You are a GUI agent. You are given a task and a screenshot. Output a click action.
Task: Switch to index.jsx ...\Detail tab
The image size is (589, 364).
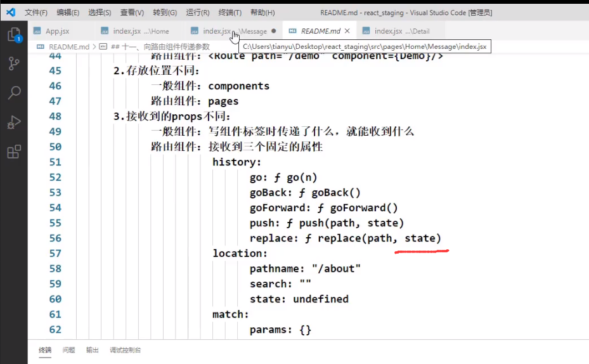401,31
